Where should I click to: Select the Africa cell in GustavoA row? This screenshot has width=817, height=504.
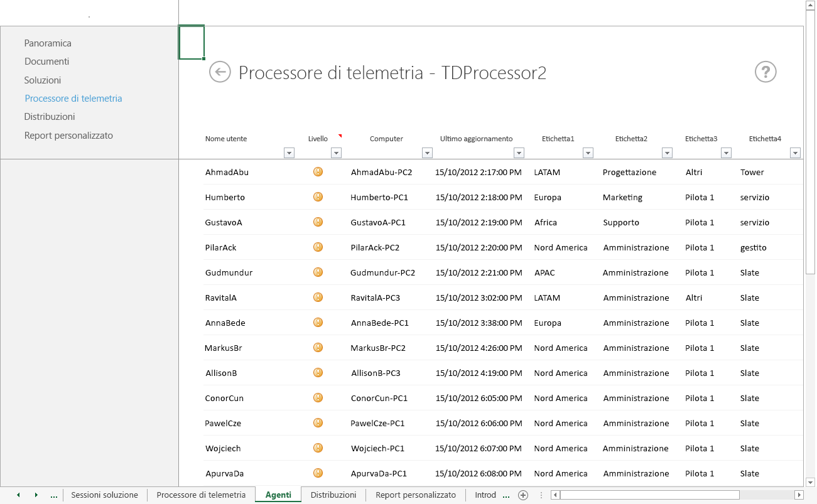click(x=546, y=222)
